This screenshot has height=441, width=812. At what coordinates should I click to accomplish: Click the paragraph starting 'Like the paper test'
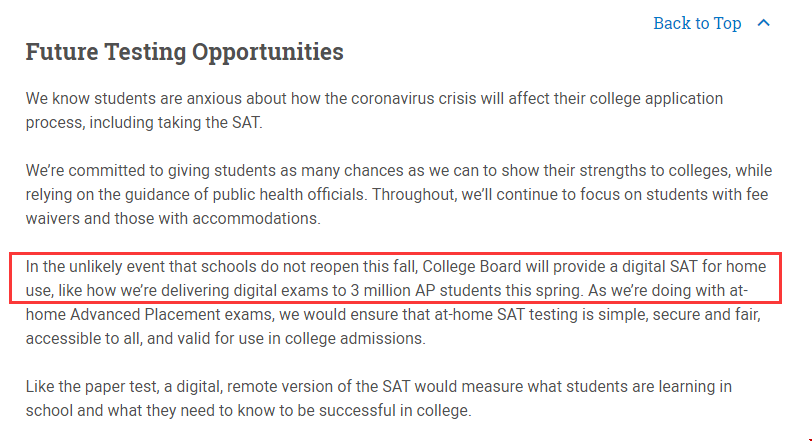click(x=379, y=399)
